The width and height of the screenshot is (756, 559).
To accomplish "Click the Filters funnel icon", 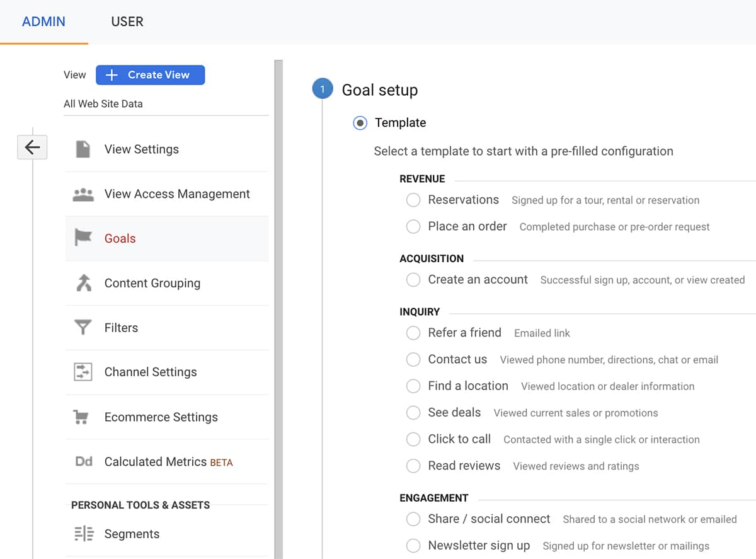I will 83,328.
